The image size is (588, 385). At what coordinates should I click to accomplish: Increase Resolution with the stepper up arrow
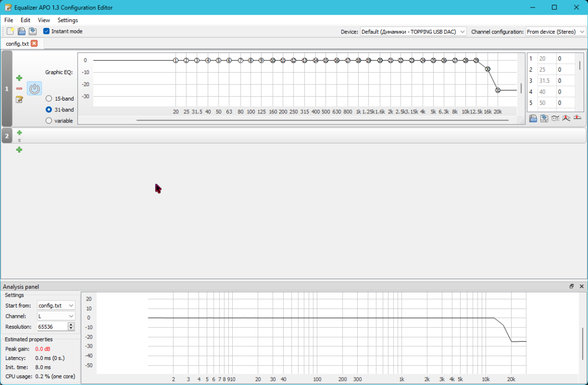point(71,325)
